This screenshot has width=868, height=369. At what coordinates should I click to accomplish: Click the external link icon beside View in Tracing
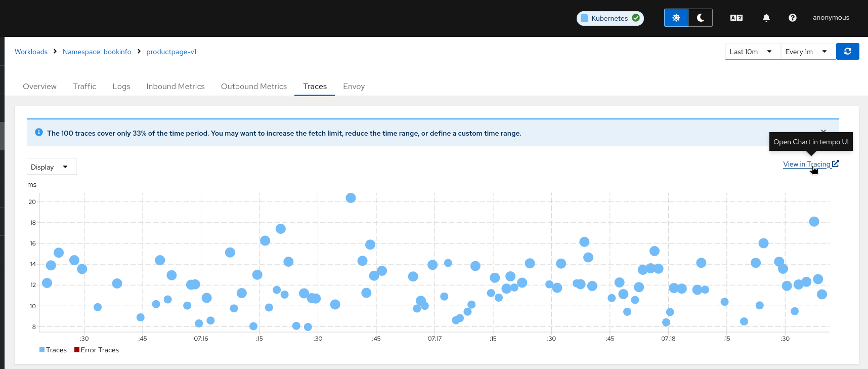pyautogui.click(x=835, y=163)
